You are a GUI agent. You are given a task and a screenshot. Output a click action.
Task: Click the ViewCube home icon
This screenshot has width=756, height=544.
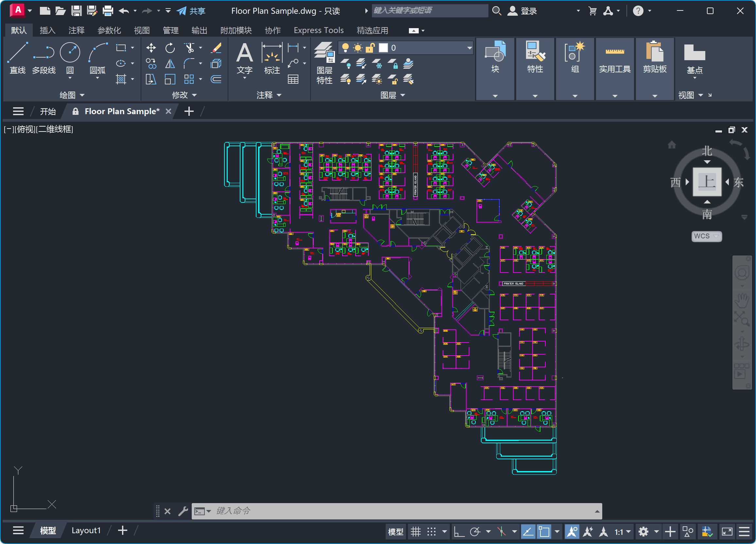pos(672,145)
